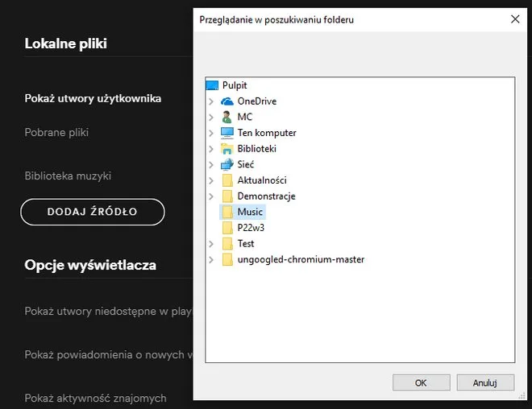Close the folder browse dialog
532x409 pixels.
point(515,19)
